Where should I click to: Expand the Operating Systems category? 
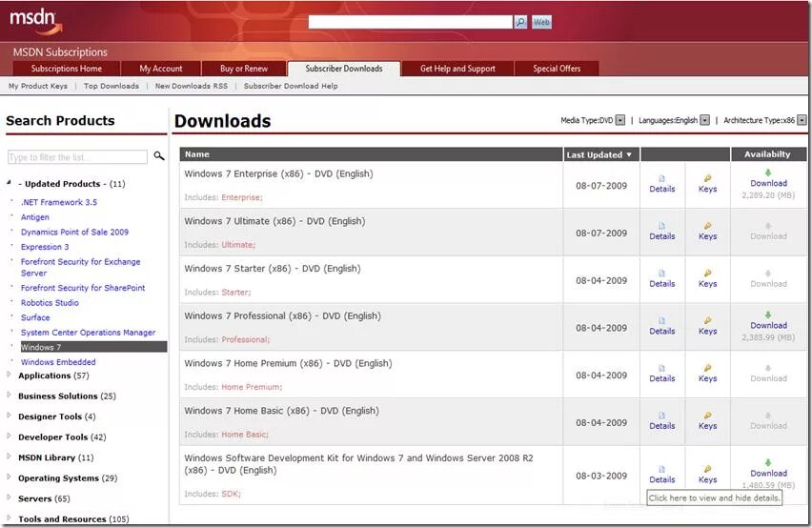click(x=9, y=477)
